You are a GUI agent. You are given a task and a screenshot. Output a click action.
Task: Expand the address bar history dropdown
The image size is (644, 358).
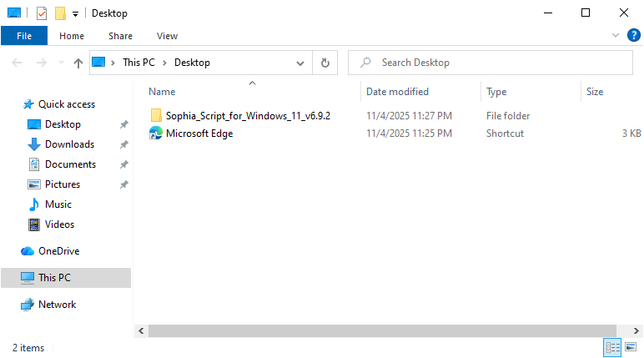point(300,63)
